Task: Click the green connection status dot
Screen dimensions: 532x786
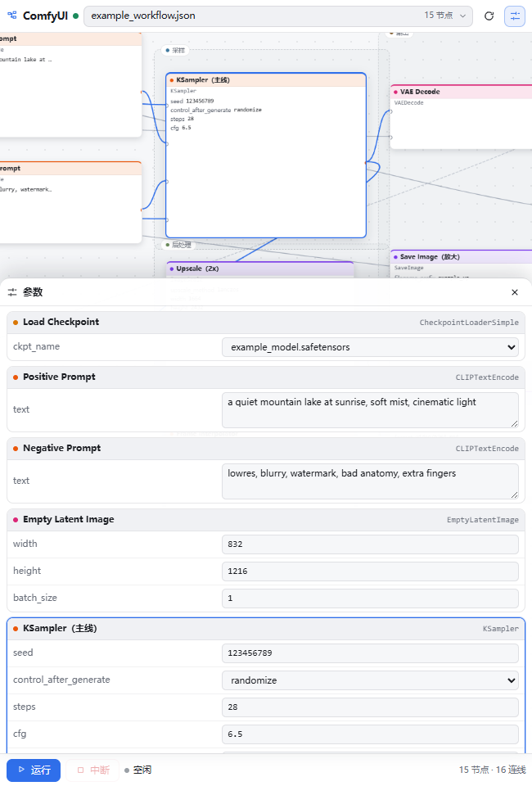Action: tap(75, 16)
